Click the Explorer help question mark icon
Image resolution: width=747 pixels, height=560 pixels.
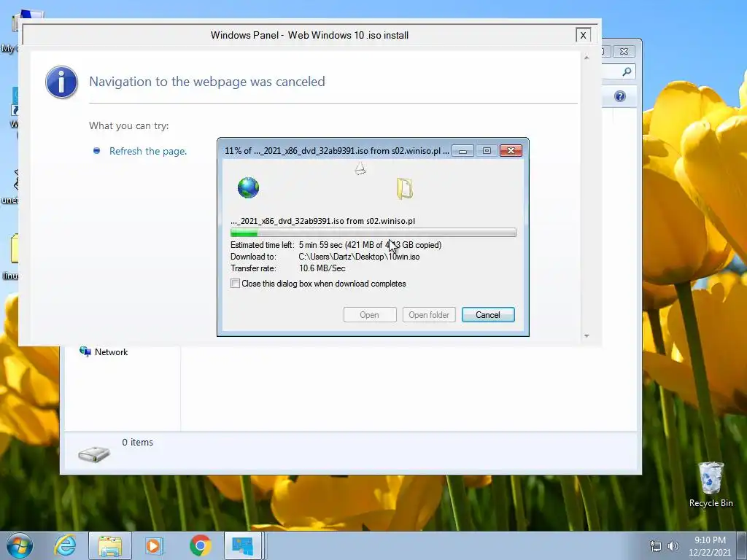[620, 97]
